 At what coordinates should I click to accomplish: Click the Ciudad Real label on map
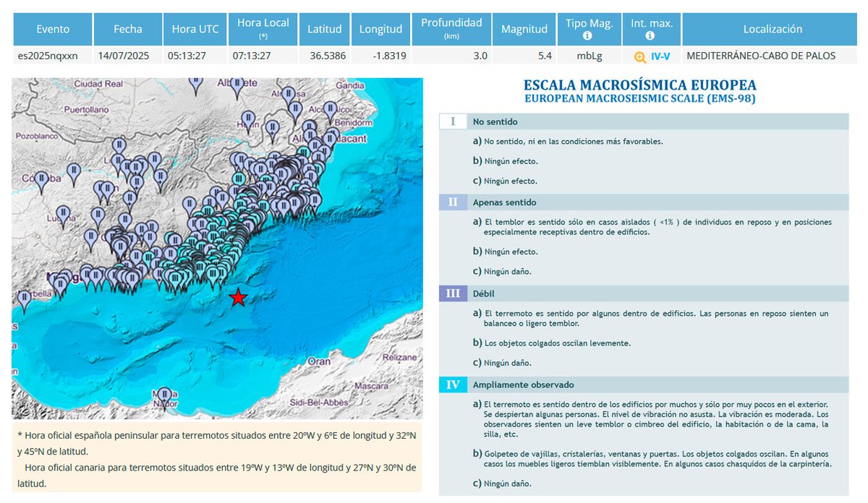click(x=98, y=84)
